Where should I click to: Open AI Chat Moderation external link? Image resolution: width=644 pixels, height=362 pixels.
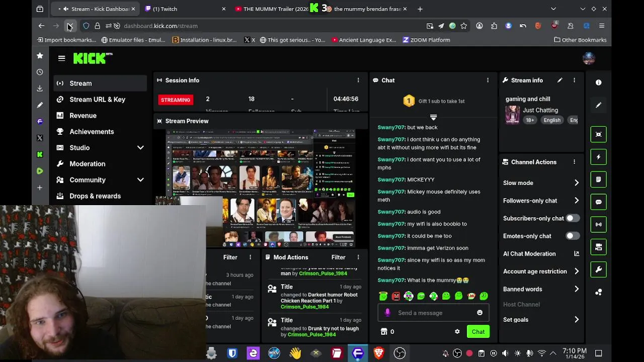pos(577,254)
